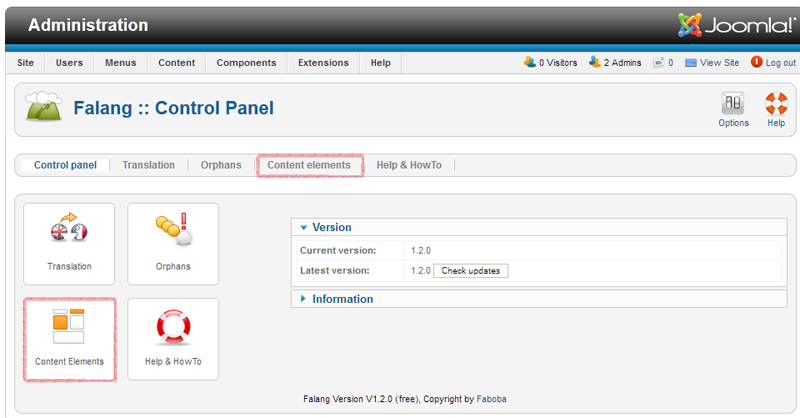
Task: Click the View Site monitor icon
Action: [691, 63]
